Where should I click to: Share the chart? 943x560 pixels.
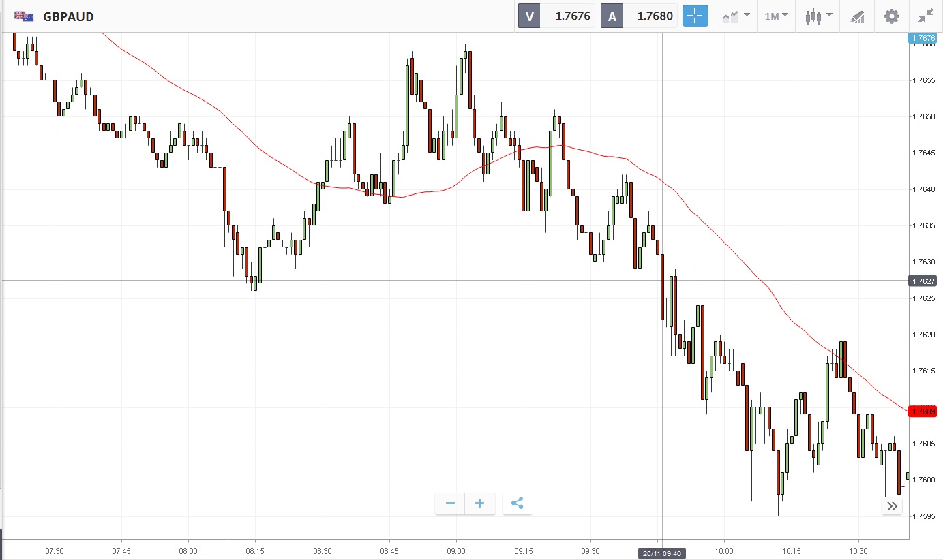pos(517,503)
